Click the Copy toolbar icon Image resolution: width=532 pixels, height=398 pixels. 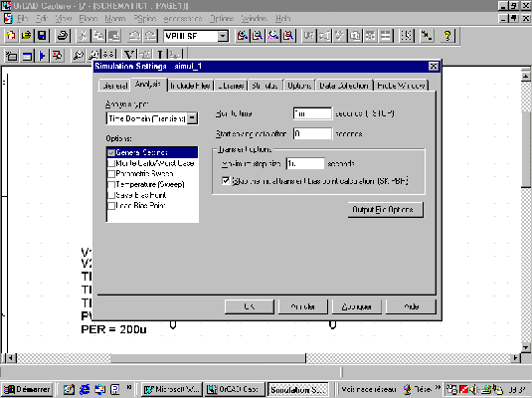[98, 36]
